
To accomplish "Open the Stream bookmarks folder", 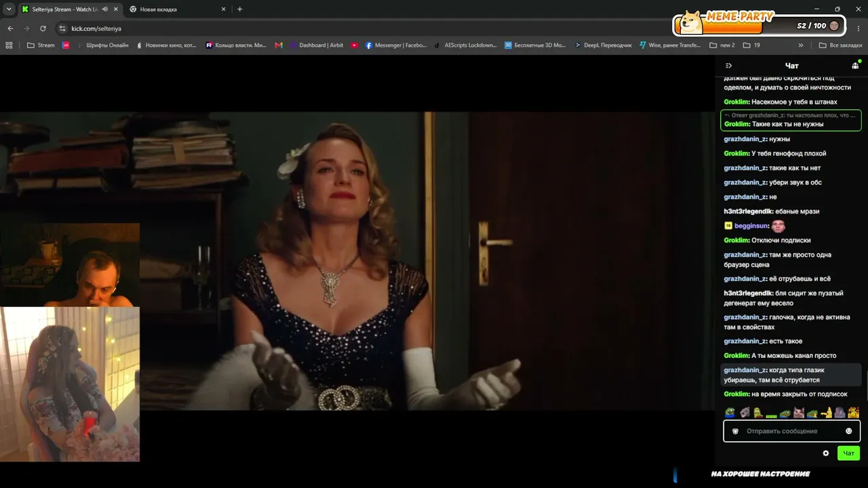I will 41,45.
